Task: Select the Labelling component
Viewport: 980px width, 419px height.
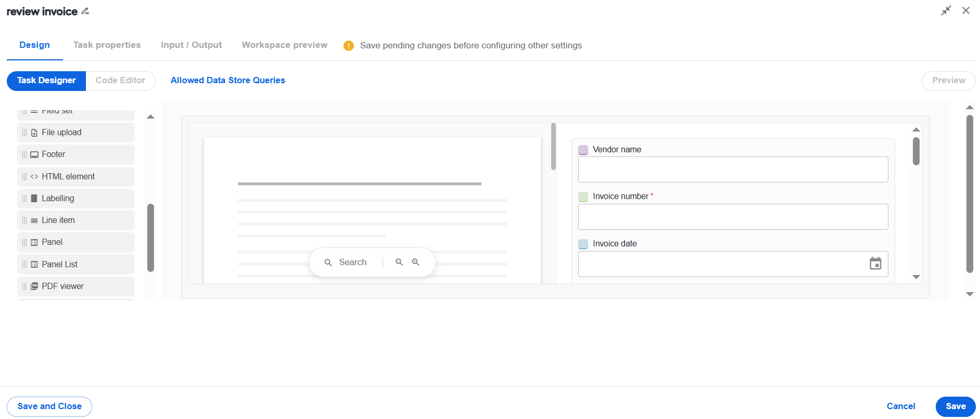Action: pos(76,199)
